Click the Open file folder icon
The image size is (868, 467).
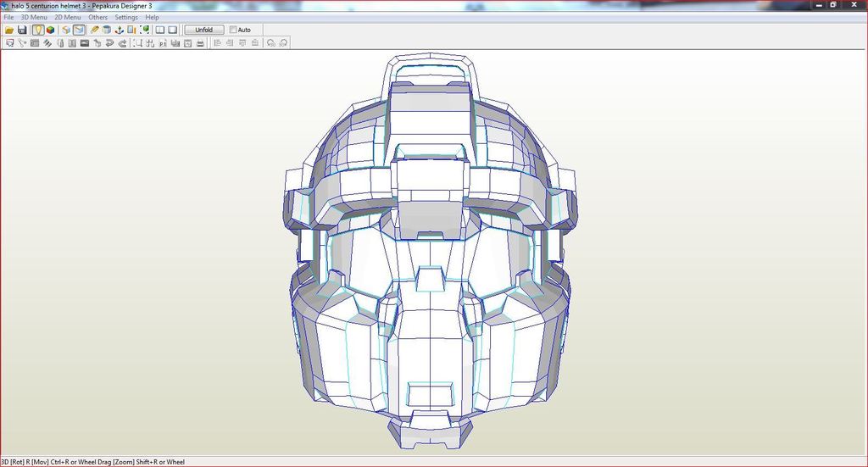tap(9, 30)
